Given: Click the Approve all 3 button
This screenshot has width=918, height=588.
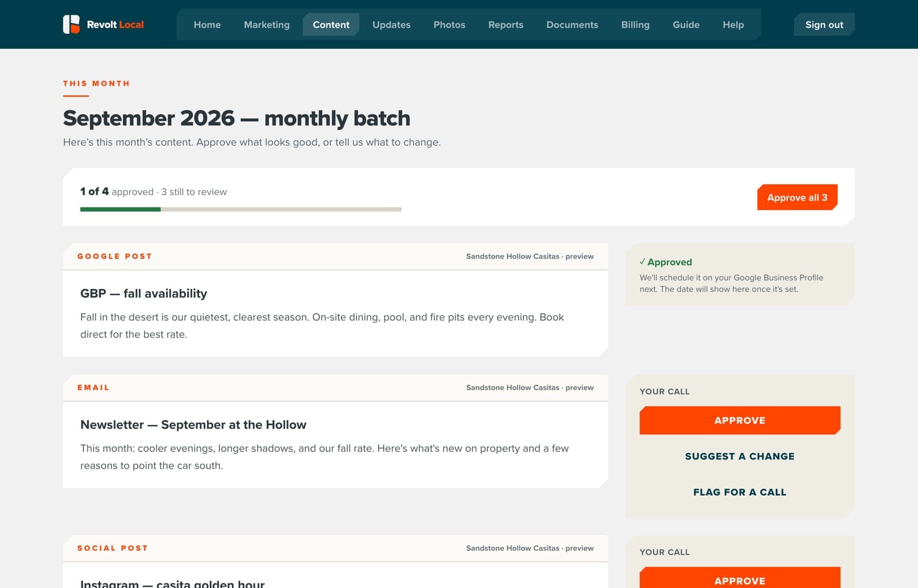Looking at the screenshot, I should pos(797,197).
